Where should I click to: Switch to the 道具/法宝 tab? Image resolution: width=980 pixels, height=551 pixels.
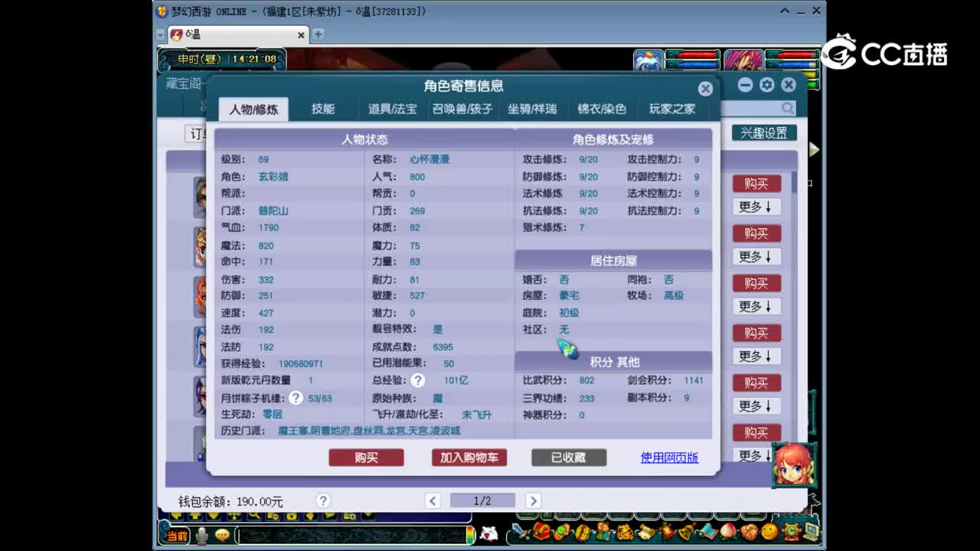[x=392, y=109]
